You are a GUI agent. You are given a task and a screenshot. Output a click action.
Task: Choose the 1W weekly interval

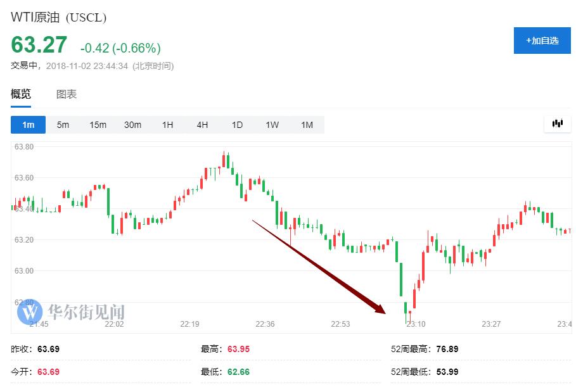click(x=272, y=125)
